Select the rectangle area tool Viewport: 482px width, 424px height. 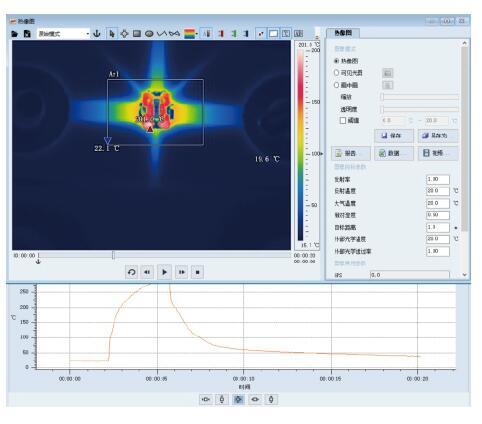pyautogui.click(x=137, y=34)
